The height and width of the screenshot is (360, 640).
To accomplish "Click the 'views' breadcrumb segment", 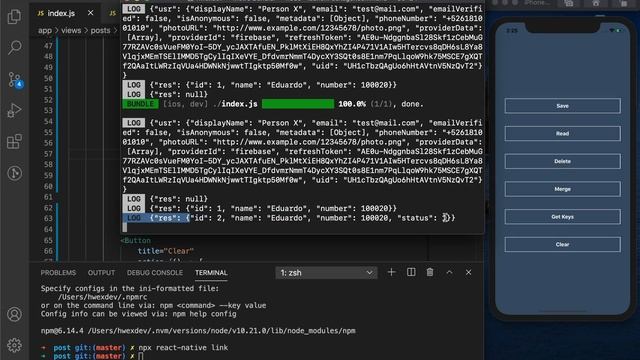I will pos(71,31).
